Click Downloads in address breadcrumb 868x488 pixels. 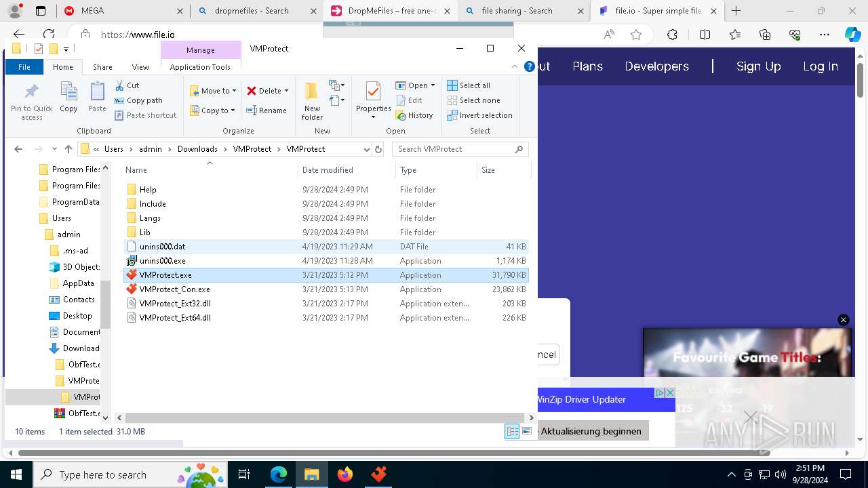tap(197, 149)
